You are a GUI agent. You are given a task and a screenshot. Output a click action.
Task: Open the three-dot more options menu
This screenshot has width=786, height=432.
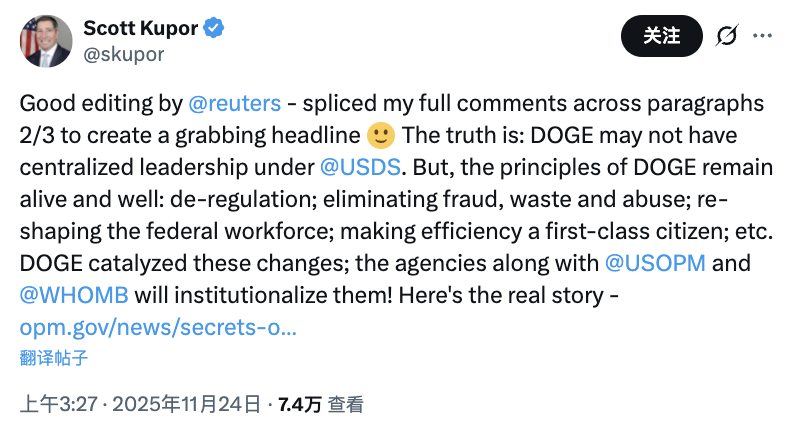pyautogui.click(x=762, y=37)
